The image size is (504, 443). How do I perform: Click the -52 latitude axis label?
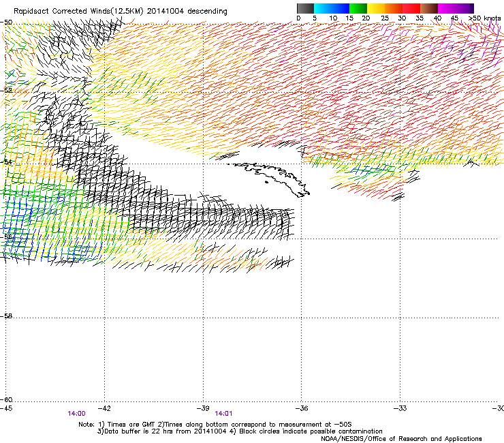(x=7, y=91)
